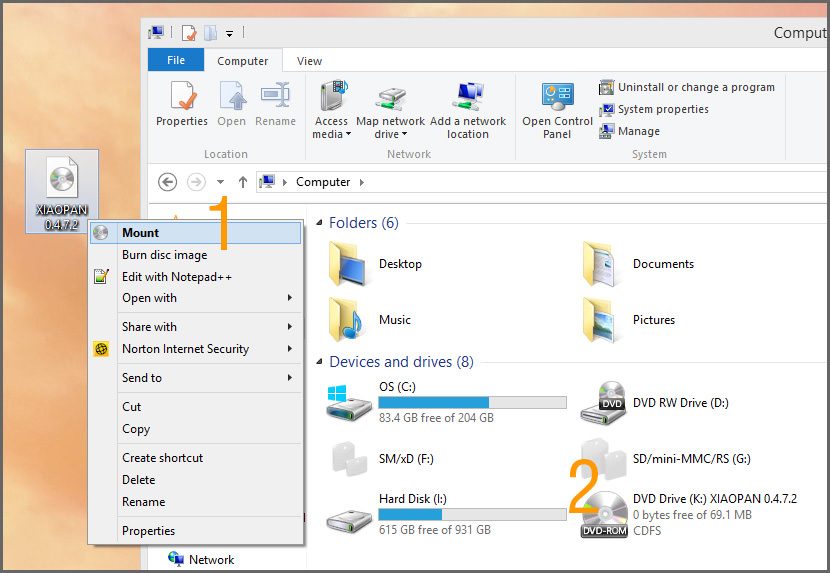Expand the Access media dropdown
The width and height of the screenshot is (830, 573).
point(332,134)
